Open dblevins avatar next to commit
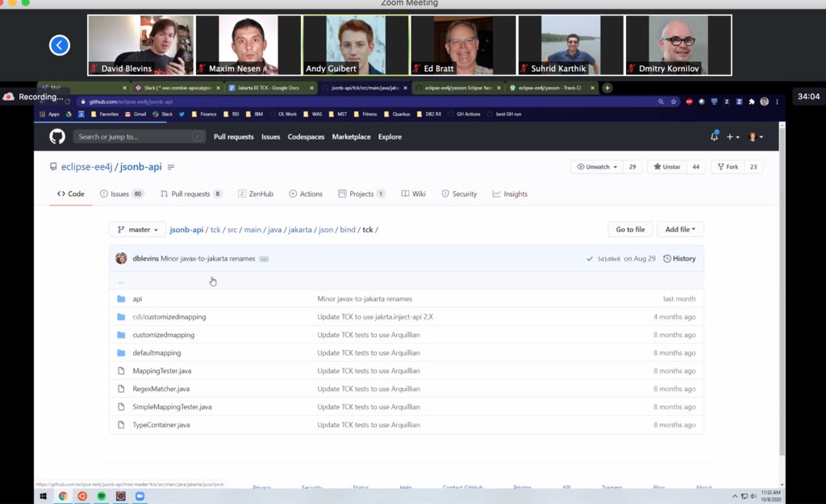This screenshot has height=504, width=826. click(x=121, y=259)
